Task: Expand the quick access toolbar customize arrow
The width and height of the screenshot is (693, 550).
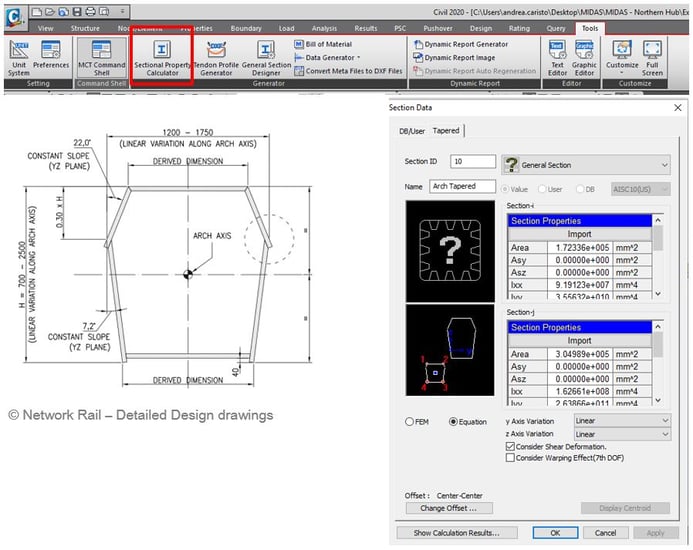Action: pyautogui.click(x=122, y=11)
